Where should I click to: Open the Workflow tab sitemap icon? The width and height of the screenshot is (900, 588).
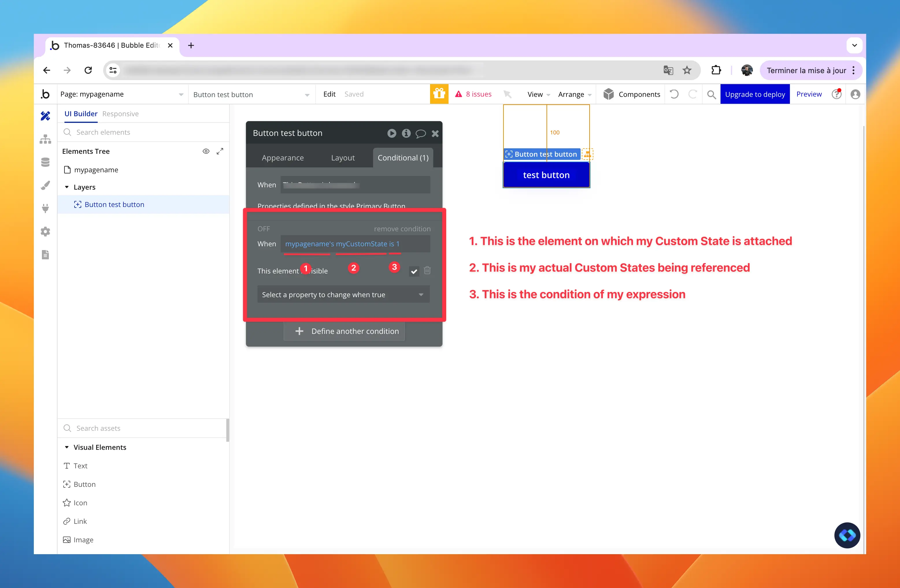45,139
